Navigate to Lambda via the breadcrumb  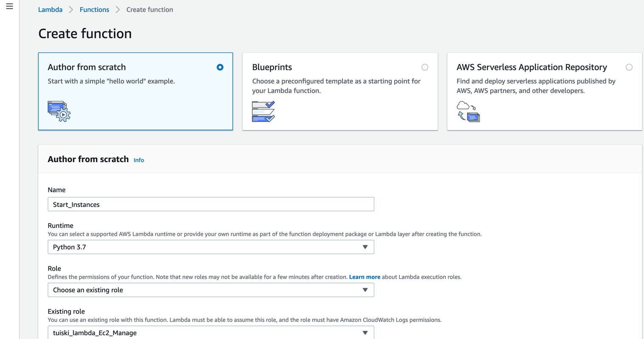(50, 9)
